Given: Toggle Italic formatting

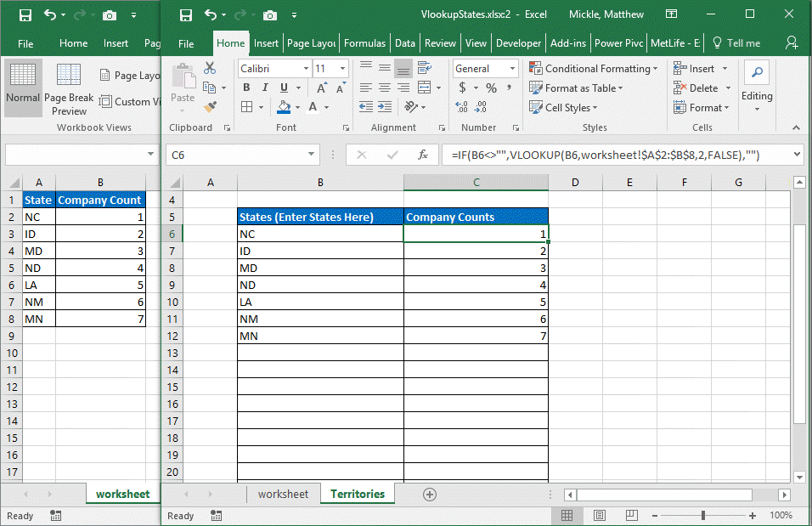Looking at the screenshot, I should (x=265, y=88).
